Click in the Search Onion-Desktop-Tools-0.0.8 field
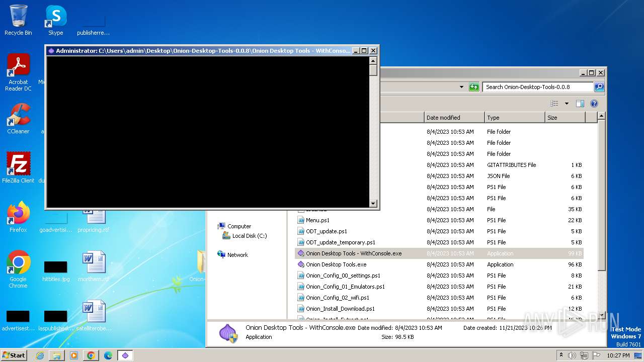 [x=538, y=87]
